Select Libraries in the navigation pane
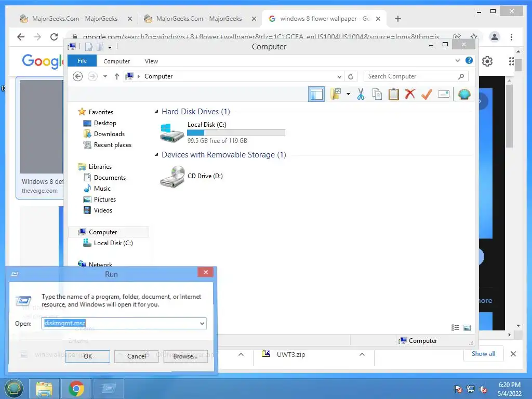532x399 pixels. (x=100, y=167)
